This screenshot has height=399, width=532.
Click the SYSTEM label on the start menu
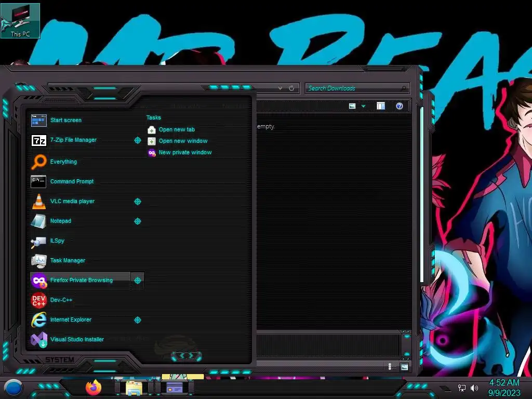60,360
